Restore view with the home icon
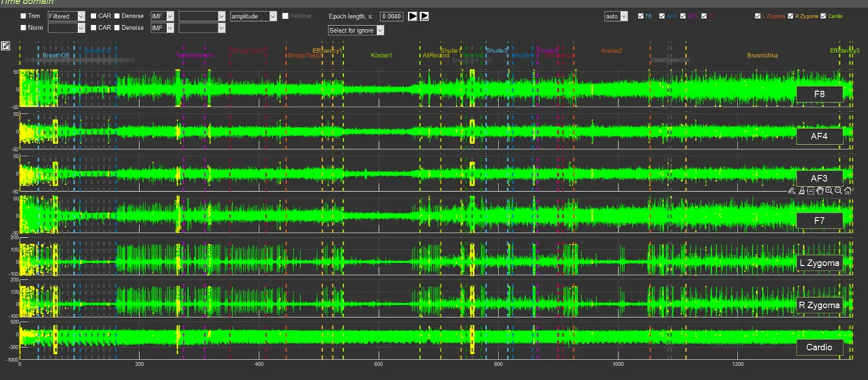The height and width of the screenshot is (380, 868). pyautogui.click(x=848, y=191)
